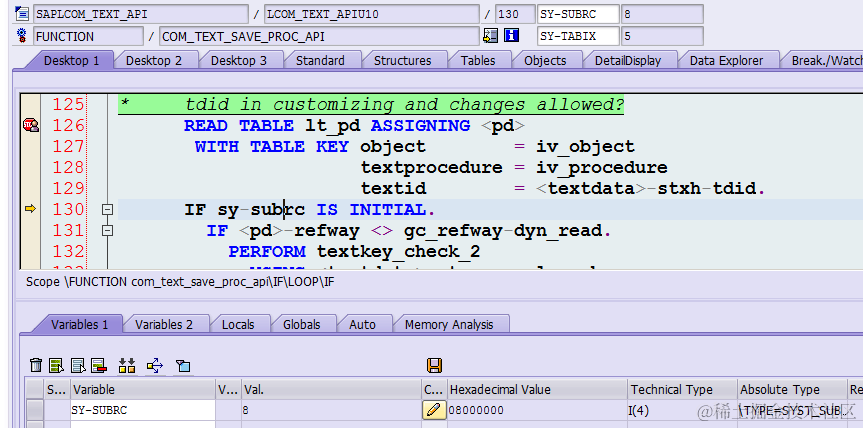Click the breakpoint stop icon at line 126
Viewport: 863px width, 428px height.
31,125
